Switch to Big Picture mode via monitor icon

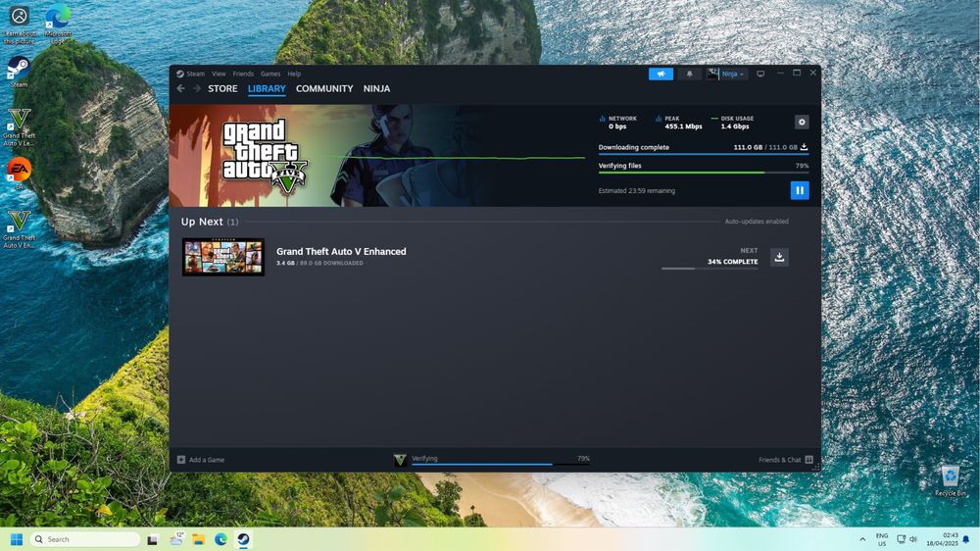(x=760, y=74)
